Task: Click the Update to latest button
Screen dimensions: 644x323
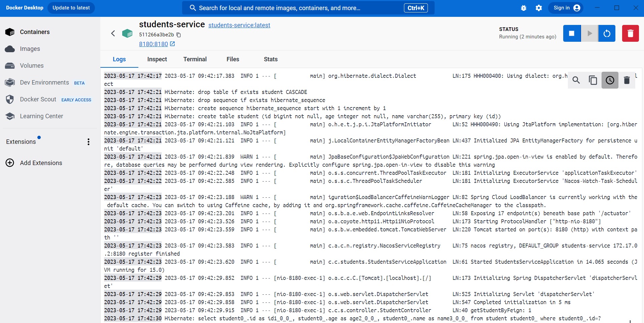Action: [x=71, y=7]
